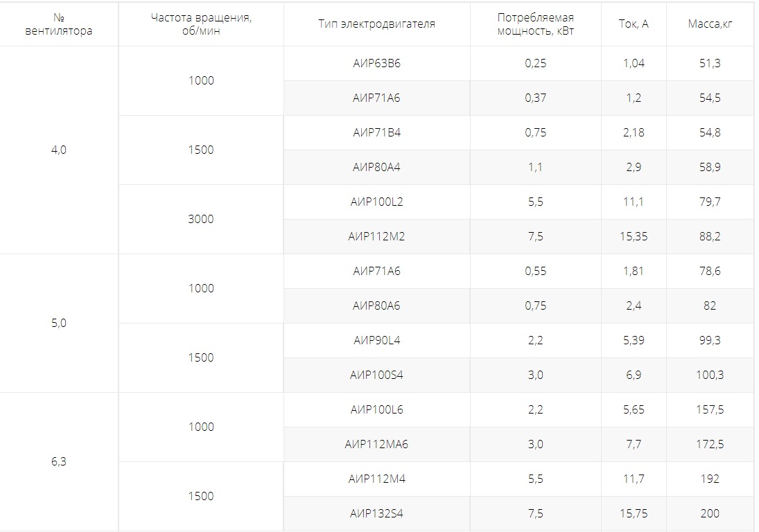
Task: Click the mass value 100,3
Action: [710, 375]
